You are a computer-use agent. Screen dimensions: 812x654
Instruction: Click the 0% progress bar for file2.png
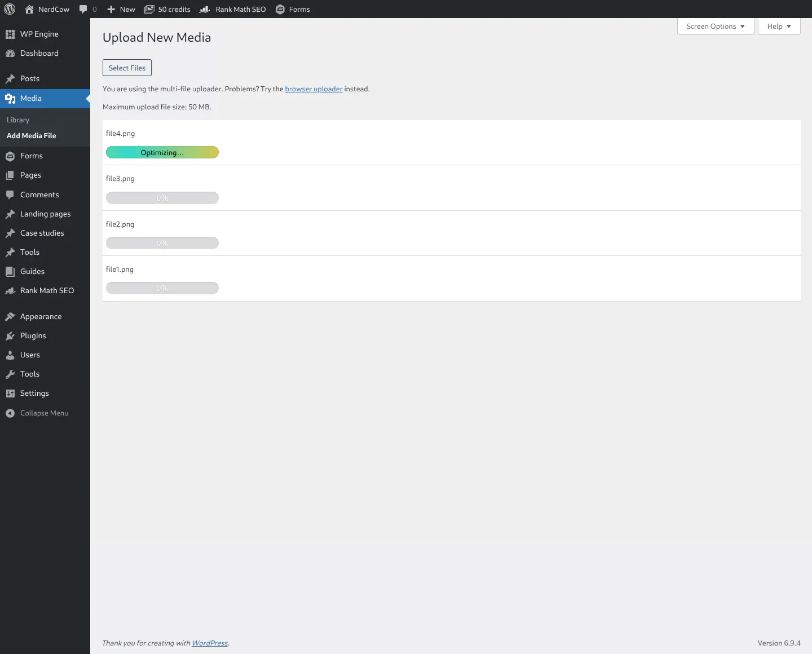point(162,243)
